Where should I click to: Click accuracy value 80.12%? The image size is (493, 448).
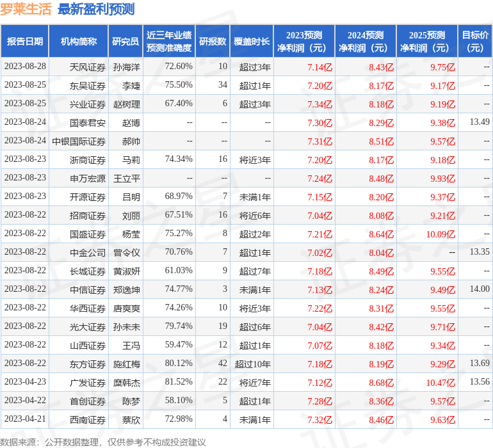click(179, 363)
